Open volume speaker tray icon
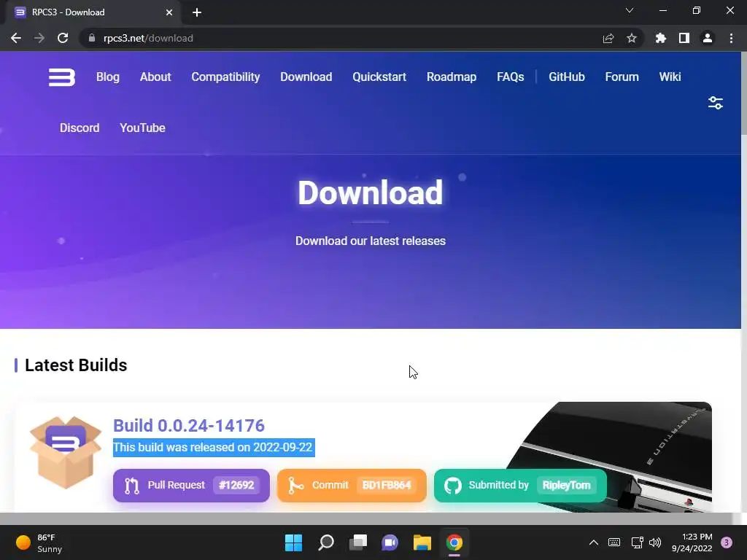 pyautogui.click(x=655, y=542)
